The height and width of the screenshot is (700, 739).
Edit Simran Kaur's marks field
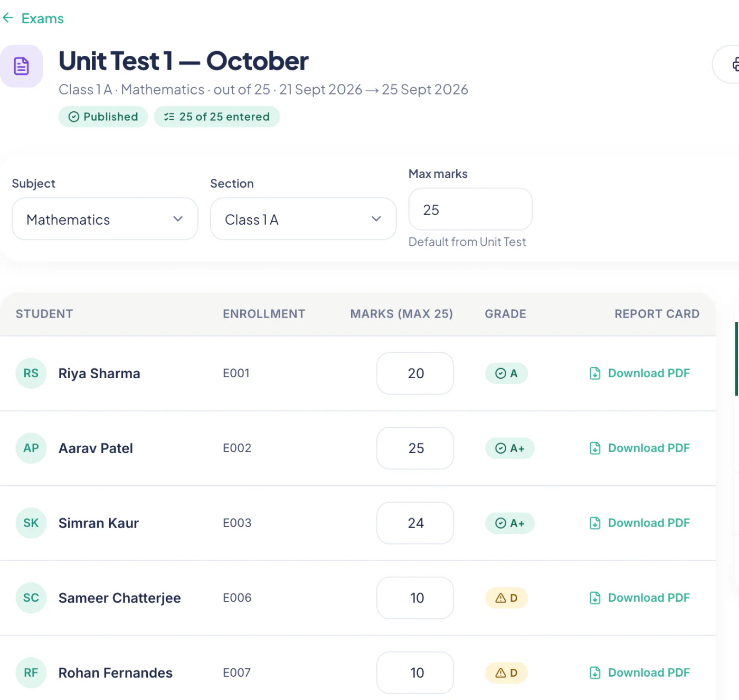(415, 523)
